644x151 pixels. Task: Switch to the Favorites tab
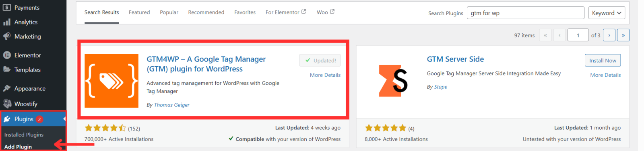(245, 12)
